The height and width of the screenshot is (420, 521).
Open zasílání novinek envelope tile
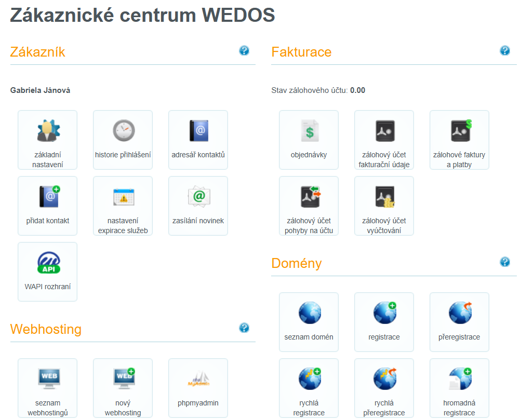pyautogui.click(x=198, y=206)
